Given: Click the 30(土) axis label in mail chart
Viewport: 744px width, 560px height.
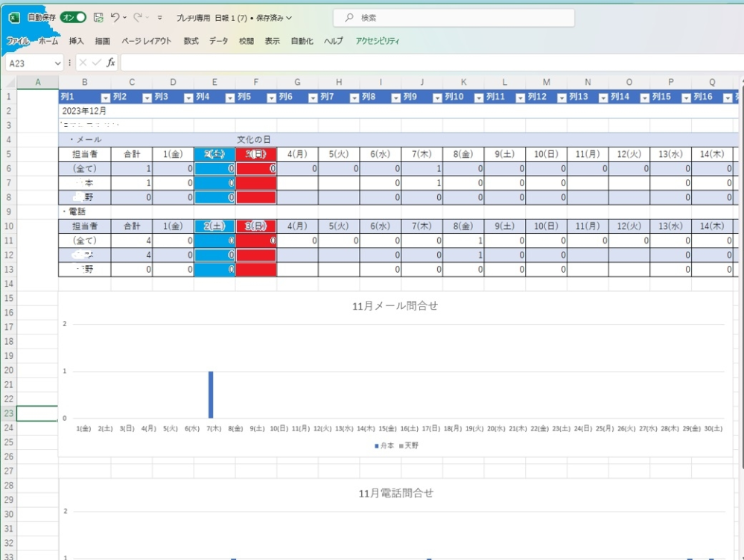Looking at the screenshot, I should pos(713,428).
